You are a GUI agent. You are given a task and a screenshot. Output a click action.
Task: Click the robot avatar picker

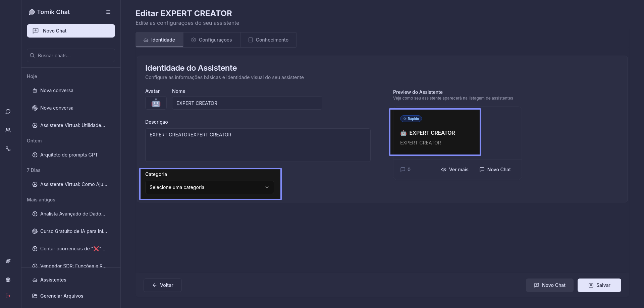pos(156,103)
